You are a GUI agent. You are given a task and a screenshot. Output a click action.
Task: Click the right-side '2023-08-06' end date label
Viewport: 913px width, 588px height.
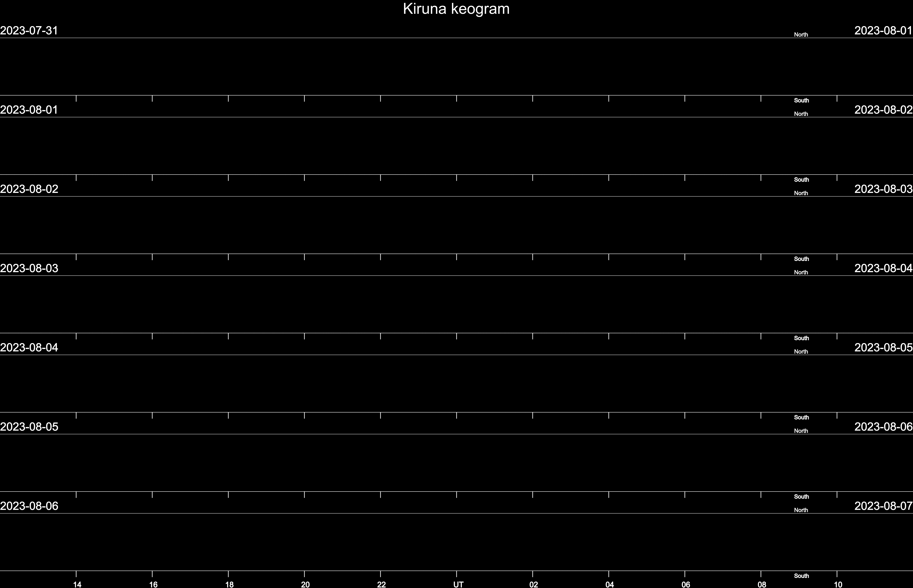[884, 427]
